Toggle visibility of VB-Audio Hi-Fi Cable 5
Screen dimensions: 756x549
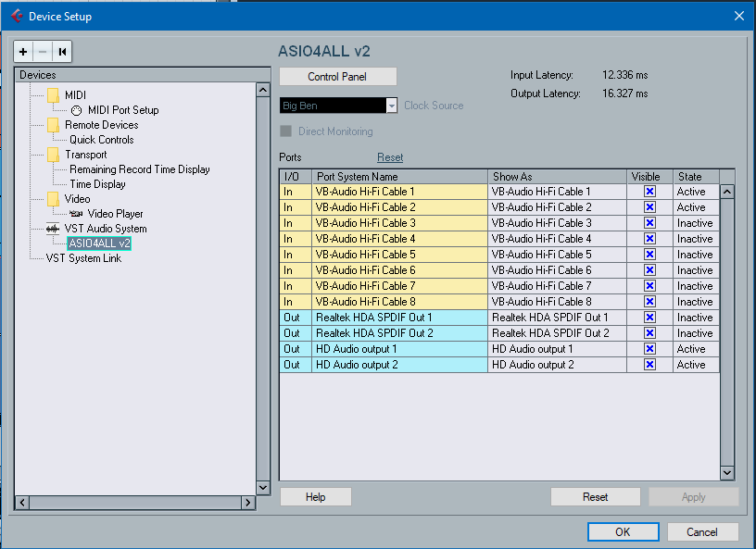point(649,255)
